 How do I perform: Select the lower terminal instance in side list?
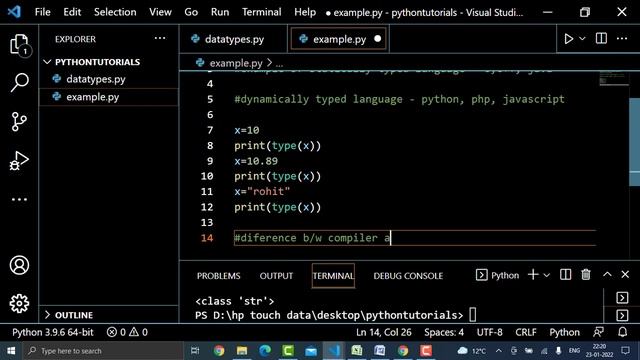click(622, 315)
